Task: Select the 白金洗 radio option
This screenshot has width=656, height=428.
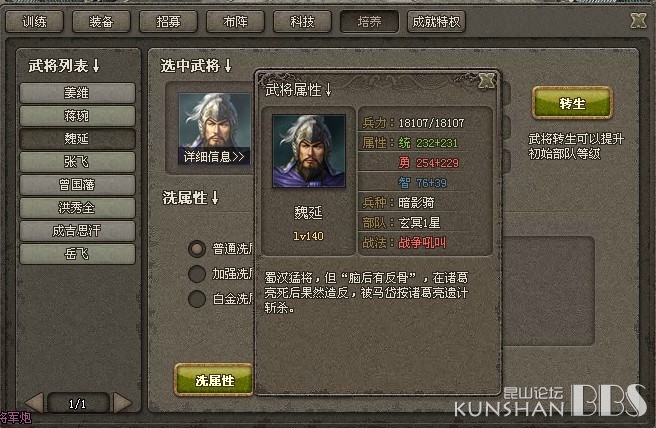Action: [197, 299]
